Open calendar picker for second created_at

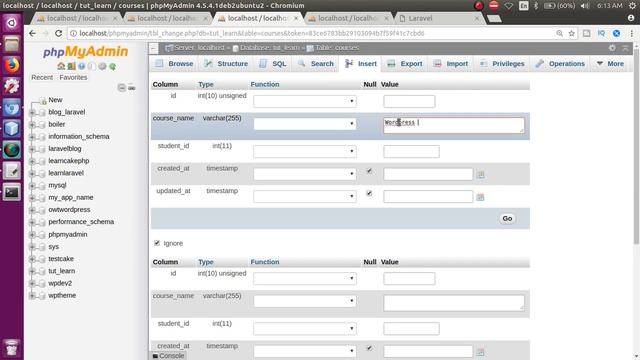pyautogui.click(x=480, y=352)
